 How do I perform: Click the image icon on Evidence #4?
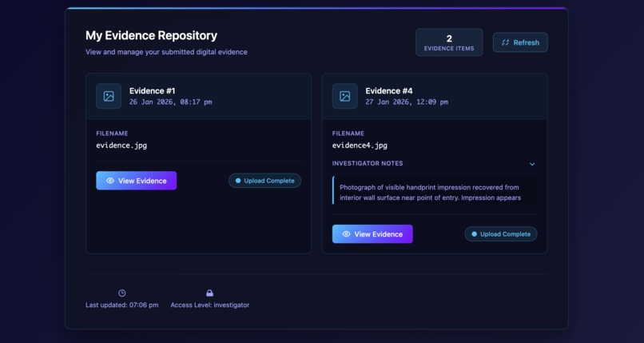click(345, 96)
